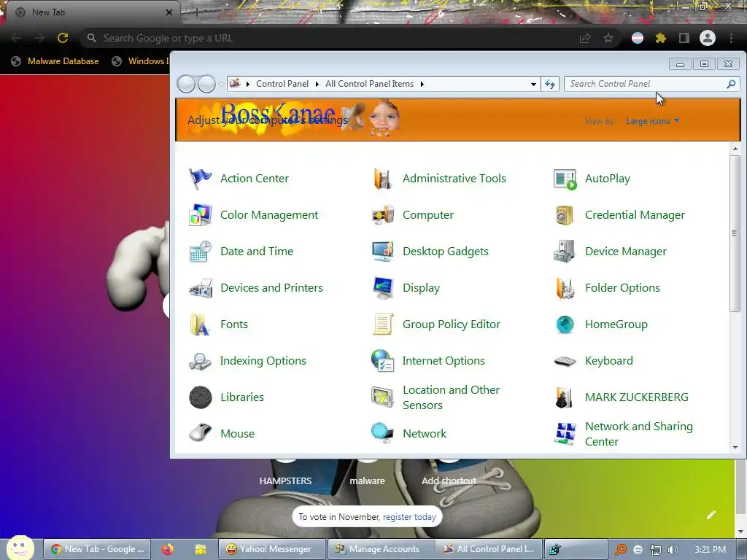Click the Control Panel vertical scrollbar thumb
Image resolution: width=747 pixels, height=560 pixels.
pos(735,233)
